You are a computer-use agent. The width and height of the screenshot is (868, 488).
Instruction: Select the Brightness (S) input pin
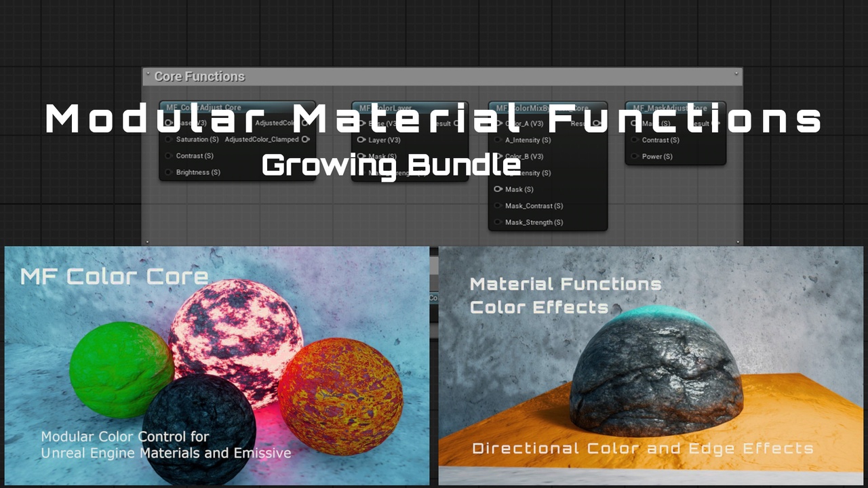coord(168,172)
